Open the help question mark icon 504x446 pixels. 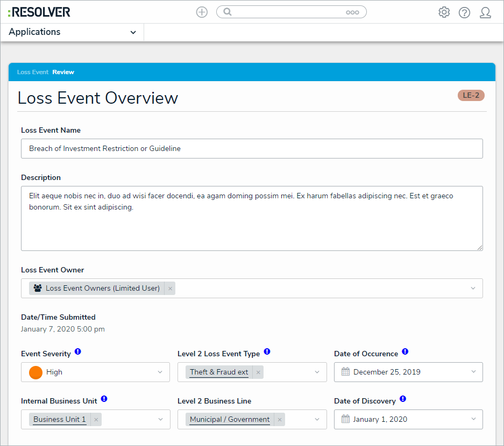[464, 12]
